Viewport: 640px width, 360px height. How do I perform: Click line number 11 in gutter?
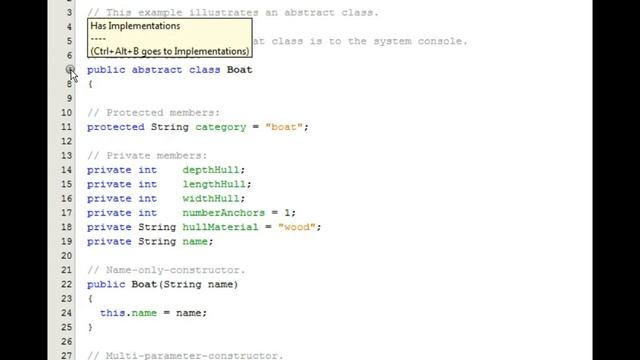pos(66,127)
